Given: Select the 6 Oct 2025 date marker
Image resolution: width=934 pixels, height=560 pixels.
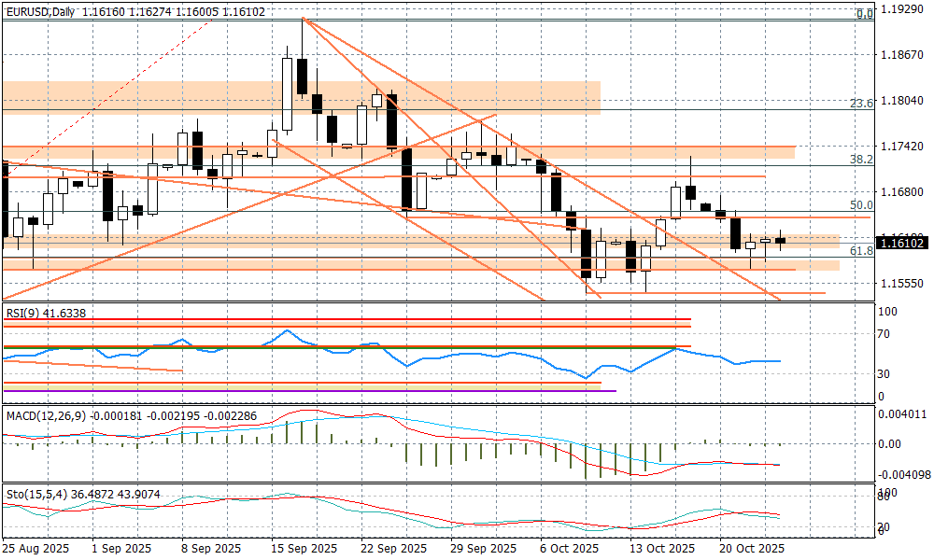Looking at the screenshot, I should (572, 549).
